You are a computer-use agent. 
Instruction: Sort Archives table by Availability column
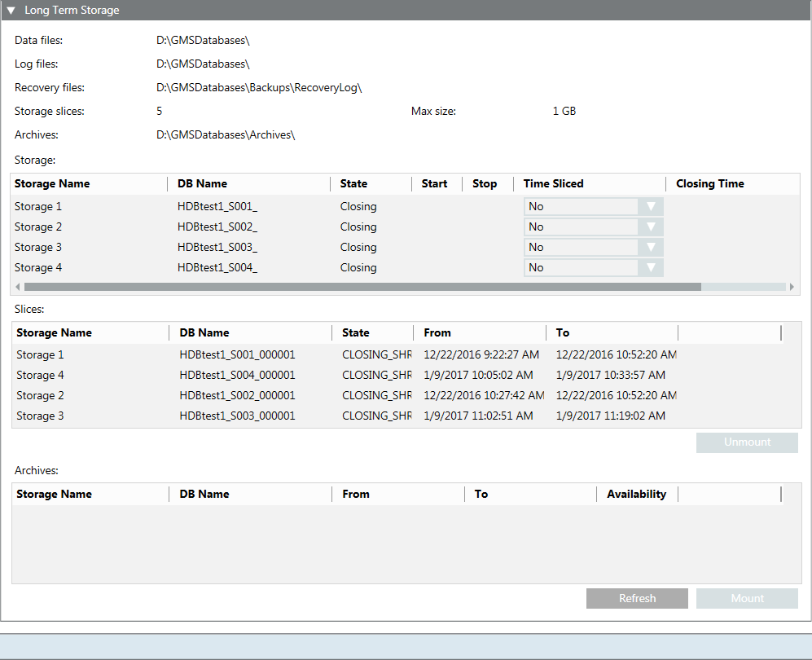point(636,495)
